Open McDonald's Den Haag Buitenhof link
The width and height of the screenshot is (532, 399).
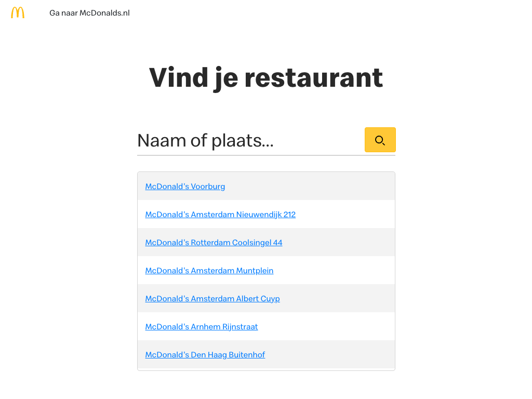205,355
